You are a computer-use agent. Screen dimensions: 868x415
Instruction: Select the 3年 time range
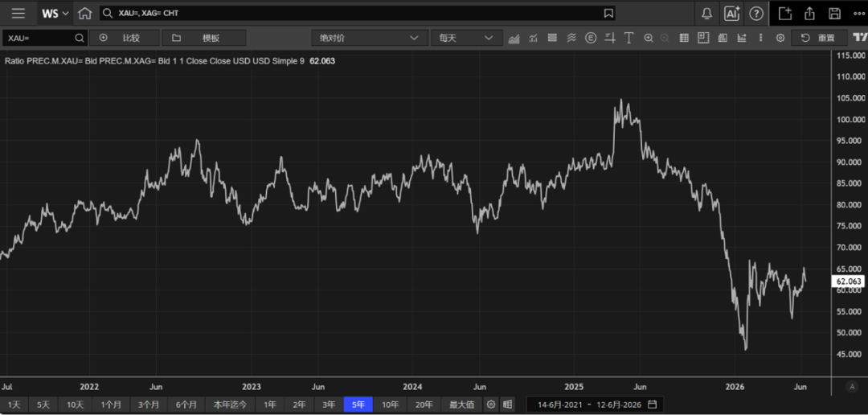pos(329,405)
